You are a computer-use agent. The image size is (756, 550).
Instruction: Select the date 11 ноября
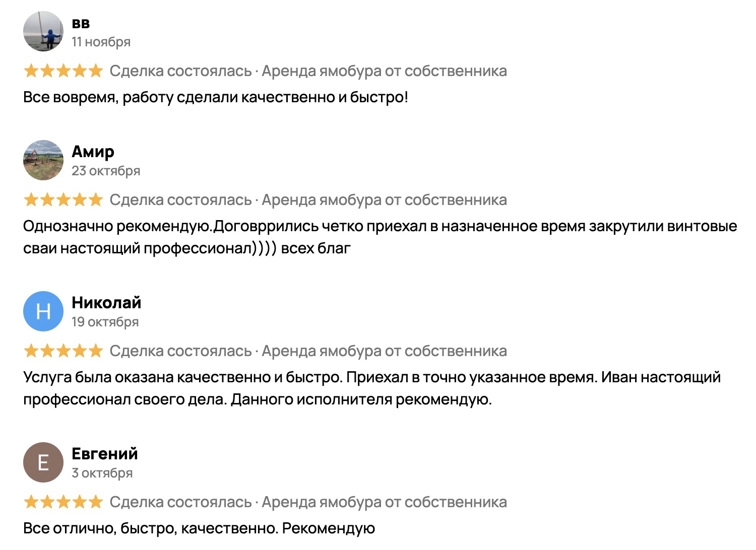(101, 42)
